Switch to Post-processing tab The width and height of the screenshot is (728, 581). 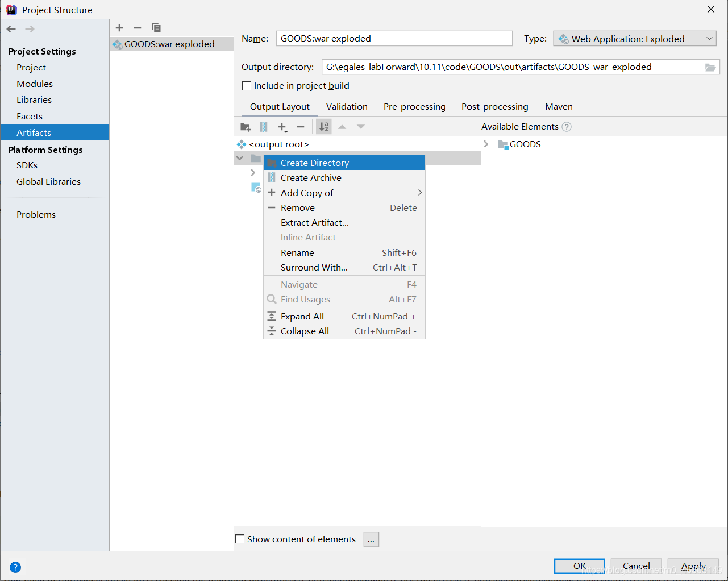click(494, 107)
